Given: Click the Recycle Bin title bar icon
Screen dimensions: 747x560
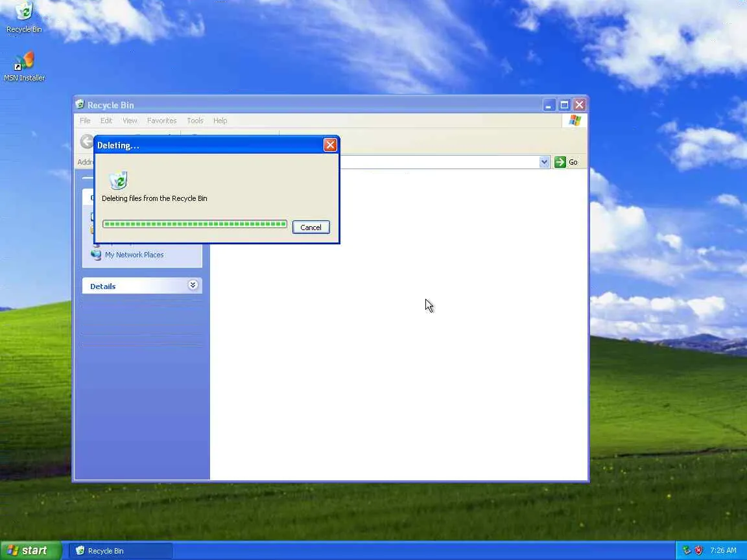Looking at the screenshot, I should 80,104.
